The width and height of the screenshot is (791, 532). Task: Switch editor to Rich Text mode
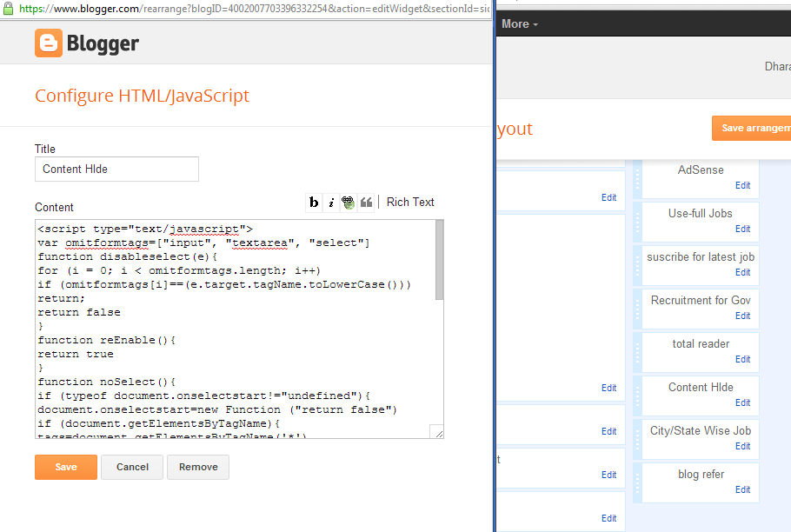(x=410, y=203)
